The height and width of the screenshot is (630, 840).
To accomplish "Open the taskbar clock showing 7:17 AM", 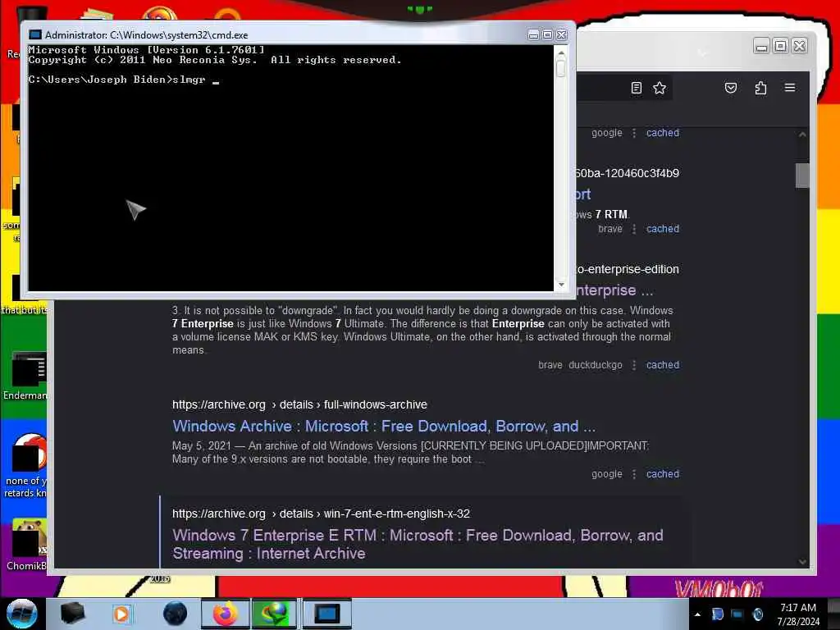I will [x=798, y=614].
